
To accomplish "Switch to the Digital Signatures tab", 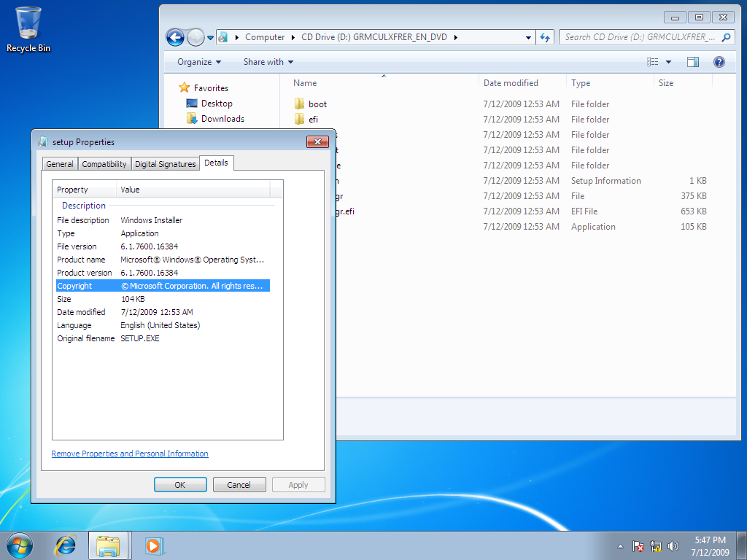I will point(166,164).
